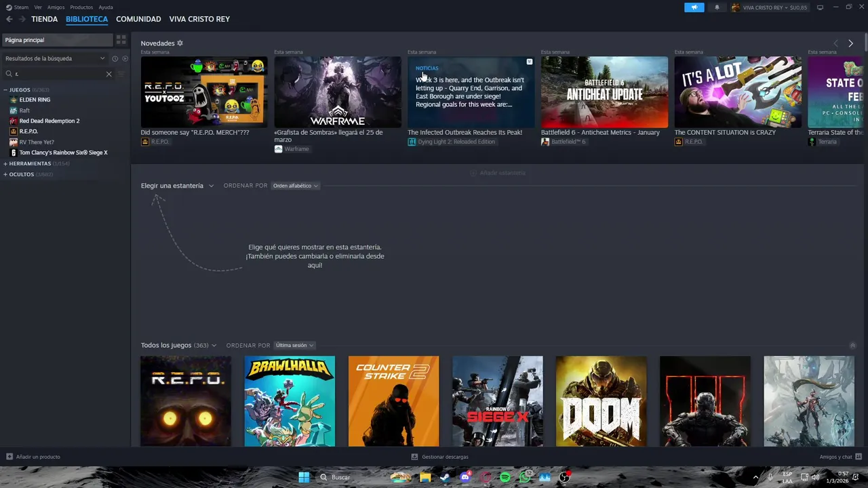The image size is (868, 488).
Task: Open the Warframe news thumbnail
Action: point(338,92)
